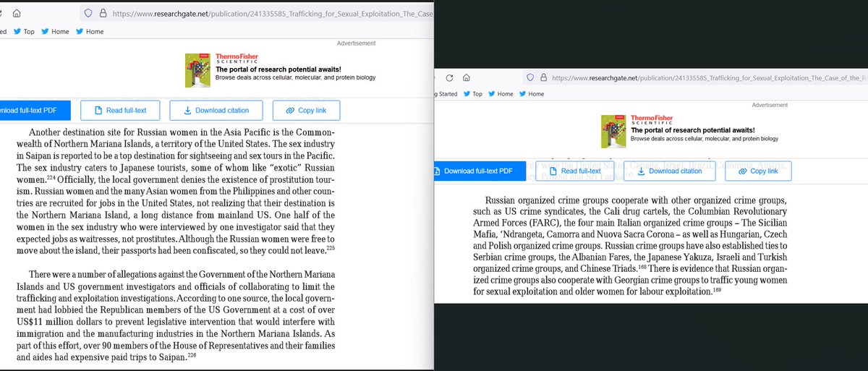Reload the page in the right window
Screen dimensions: 868x371
click(449, 77)
